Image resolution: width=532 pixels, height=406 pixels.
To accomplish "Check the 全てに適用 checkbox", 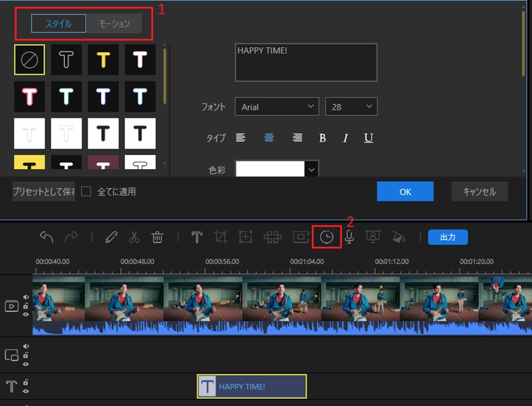I will [x=86, y=192].
